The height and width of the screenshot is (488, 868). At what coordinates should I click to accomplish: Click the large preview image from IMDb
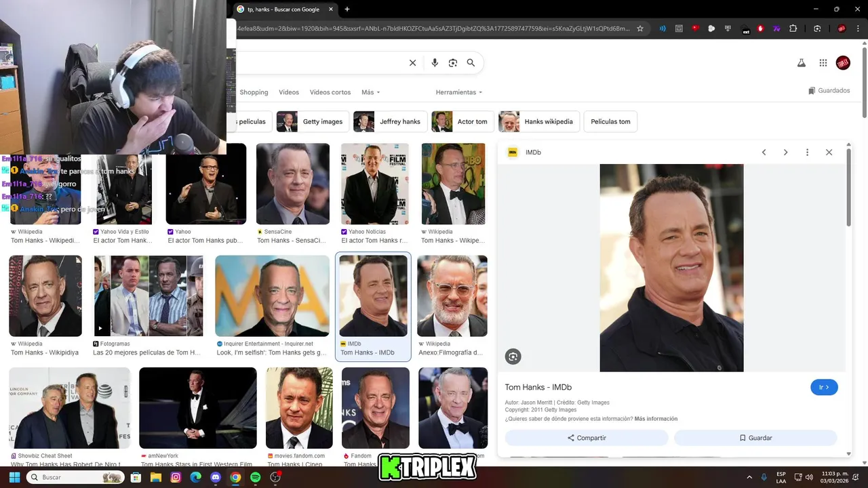[x=671, y=268]
